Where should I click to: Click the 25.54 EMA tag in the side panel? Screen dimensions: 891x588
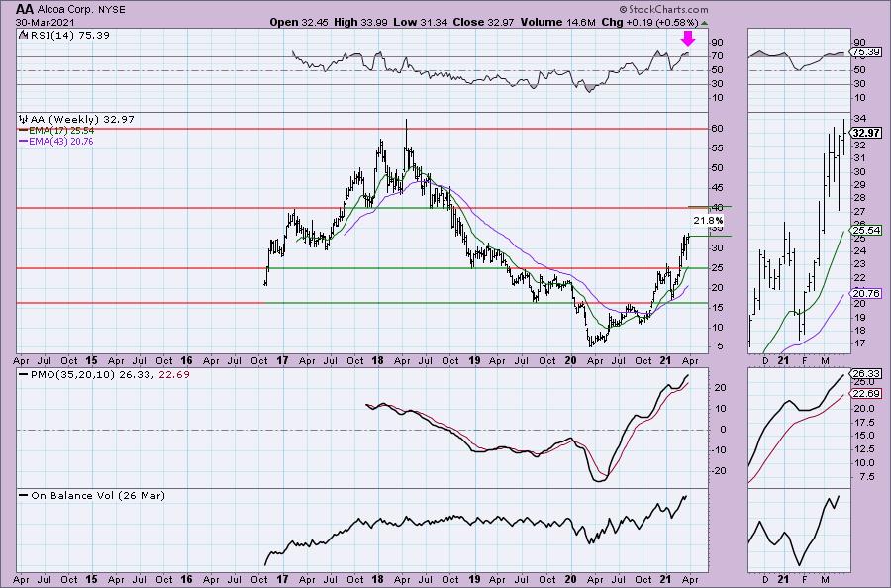tap(867, 230)
